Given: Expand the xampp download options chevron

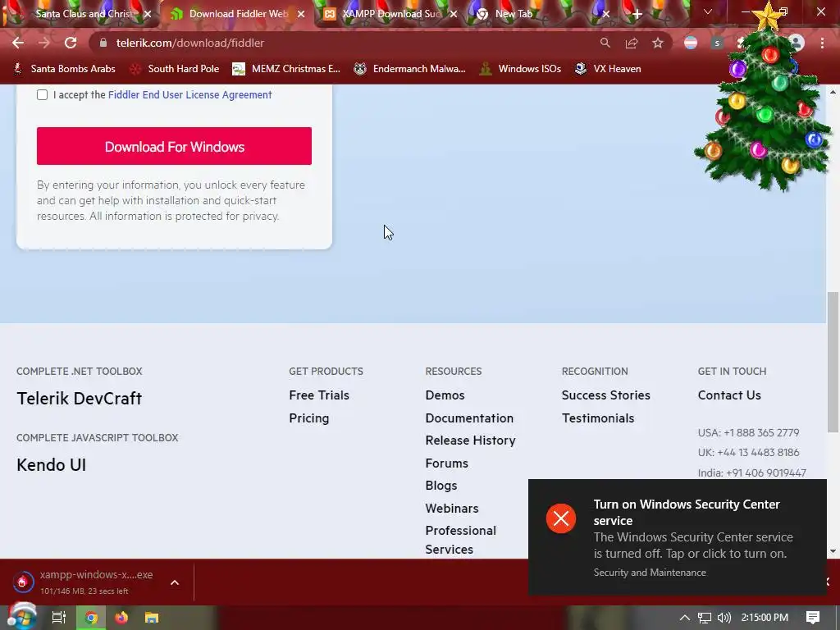Looking at the screenshot, I should (x=175, y=582).
